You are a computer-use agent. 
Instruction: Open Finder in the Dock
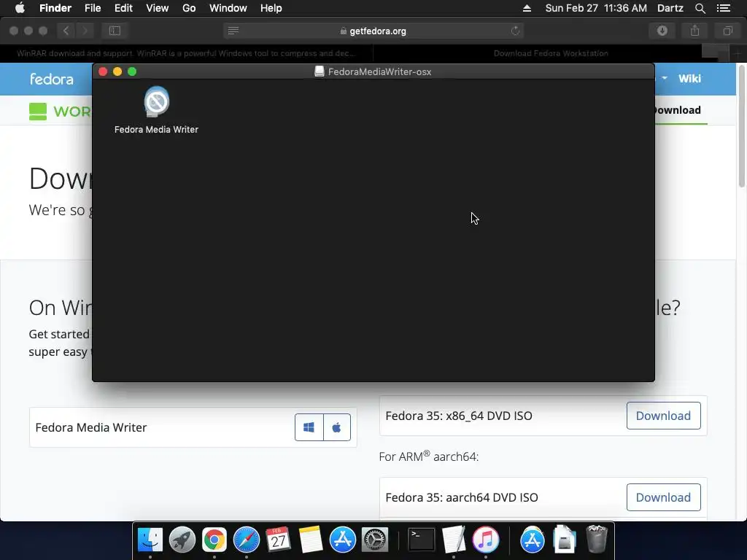150,540
